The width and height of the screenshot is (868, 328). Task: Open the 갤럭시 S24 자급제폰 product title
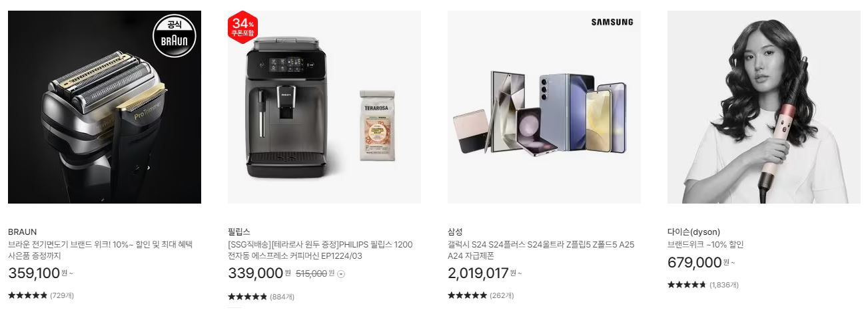[x=541, y=250]
